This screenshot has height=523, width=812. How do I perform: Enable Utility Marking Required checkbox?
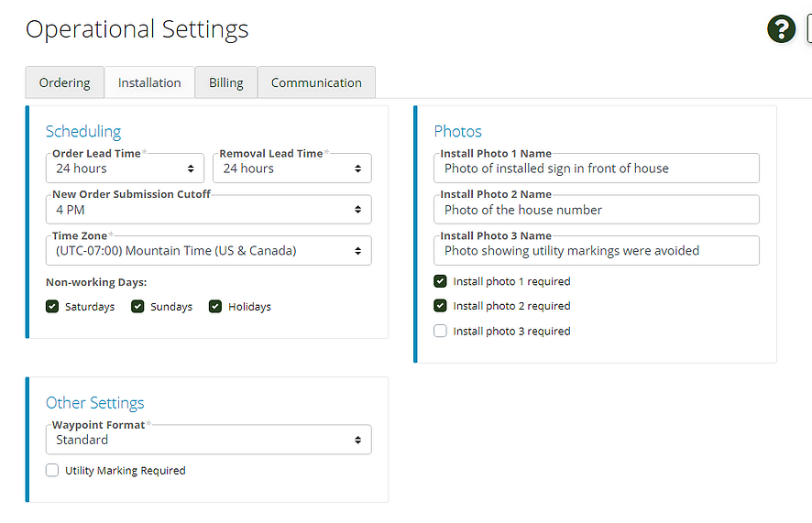52,470
